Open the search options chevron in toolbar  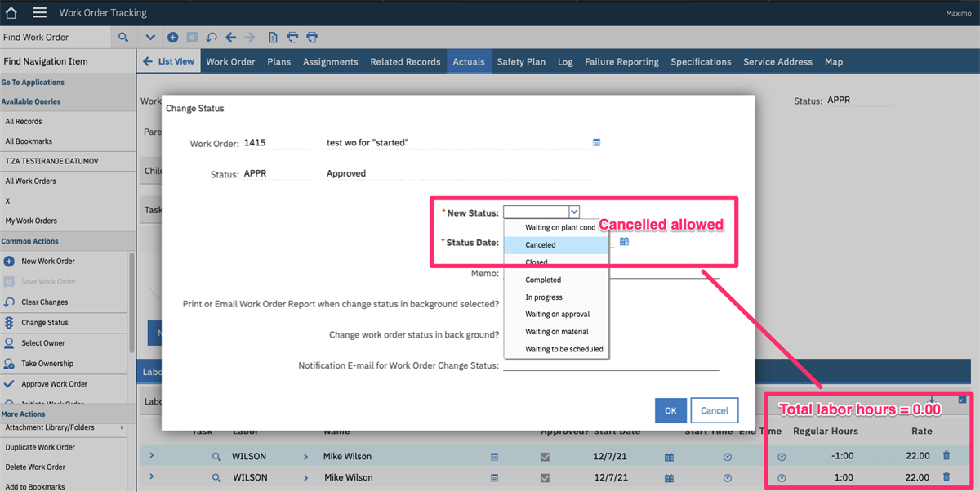pos(150,38)
